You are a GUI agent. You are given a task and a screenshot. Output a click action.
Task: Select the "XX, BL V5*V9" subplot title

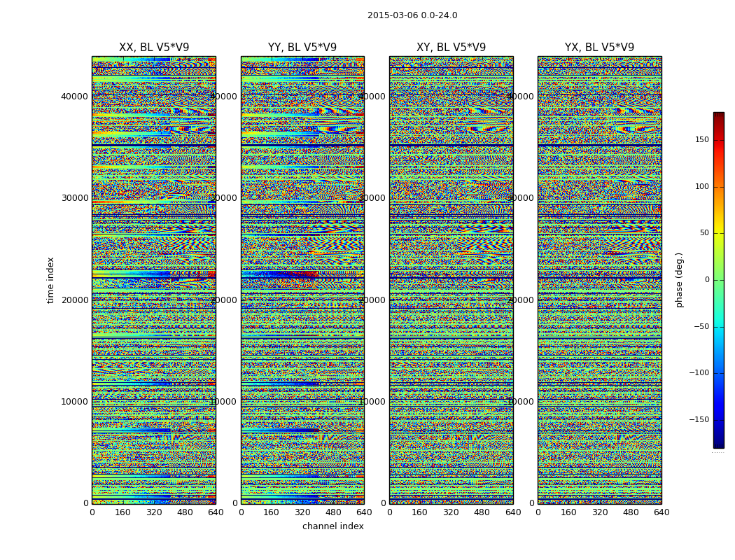point(154,48)
